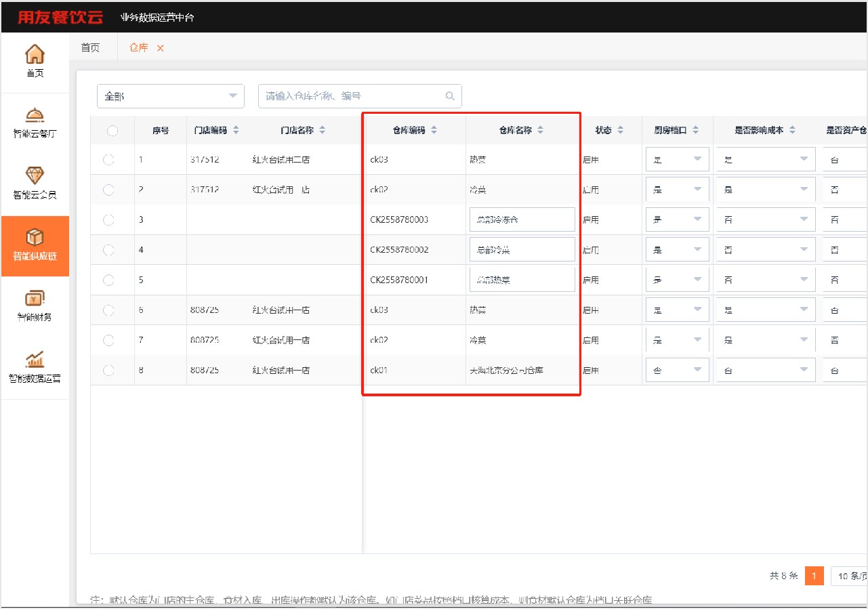Select the radio button for row 4
The image size is (868, 609).
[108, 250]
